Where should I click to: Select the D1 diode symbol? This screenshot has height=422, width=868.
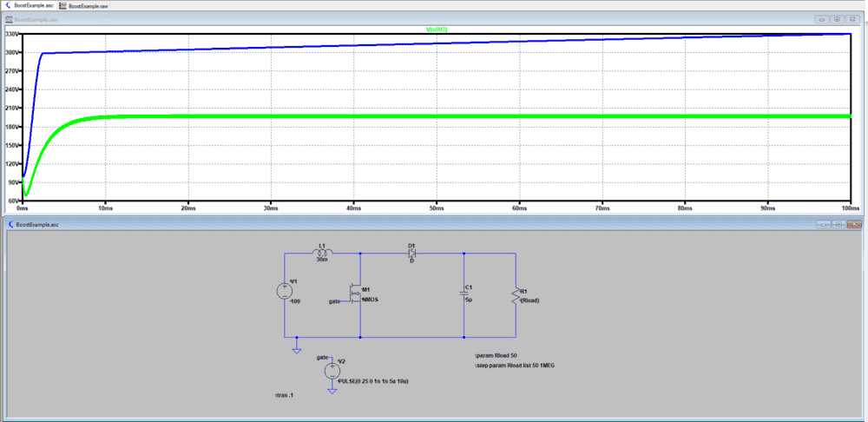(411, 253)
